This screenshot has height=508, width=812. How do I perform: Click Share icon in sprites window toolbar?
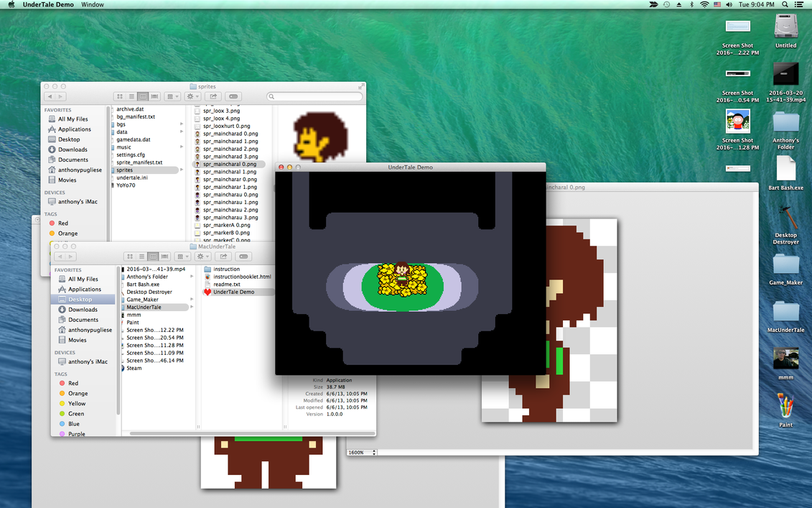[x=213, y=96]
